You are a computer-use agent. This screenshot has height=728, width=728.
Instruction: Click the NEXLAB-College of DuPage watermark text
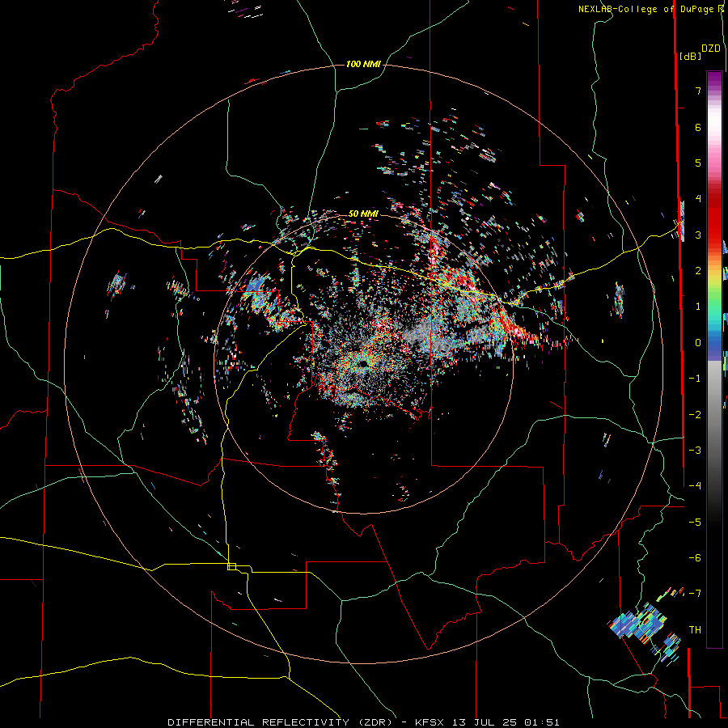coord(650,9)
